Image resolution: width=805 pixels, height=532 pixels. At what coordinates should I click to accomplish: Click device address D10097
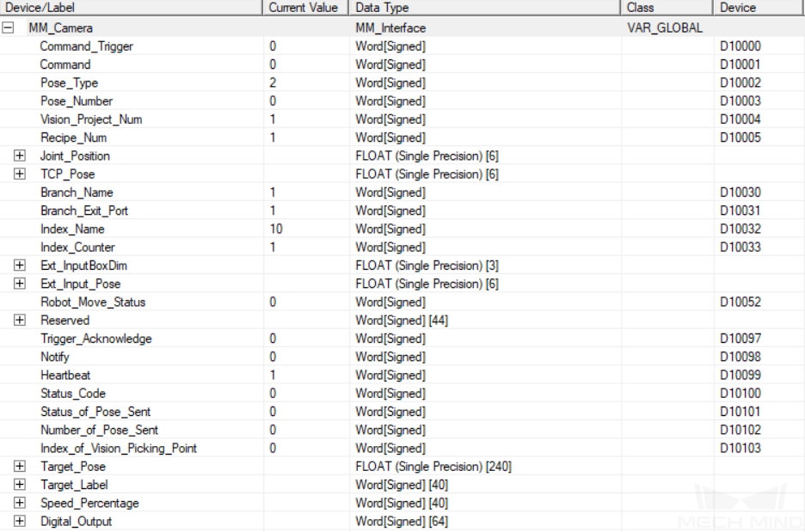[x=740, y=339]
